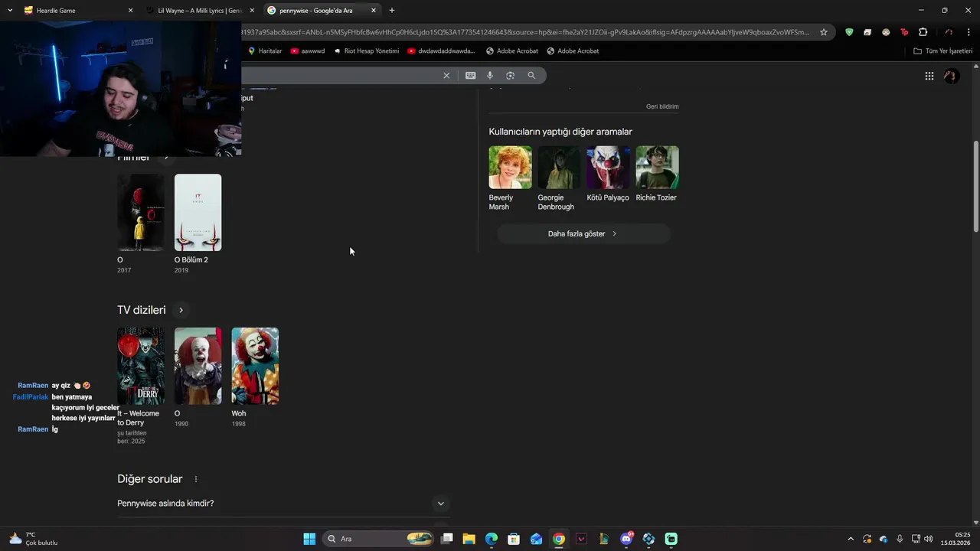Close the pennywise Google search tab
The width and height of the screenshot is (980, 551).
(x=374, y=11)
